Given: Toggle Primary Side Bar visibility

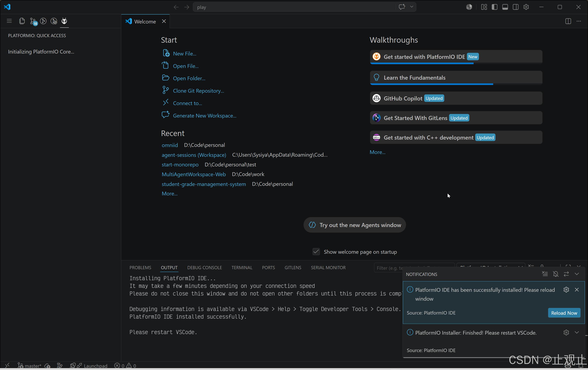Looking at the screenshot, I should tap(494, 7).
